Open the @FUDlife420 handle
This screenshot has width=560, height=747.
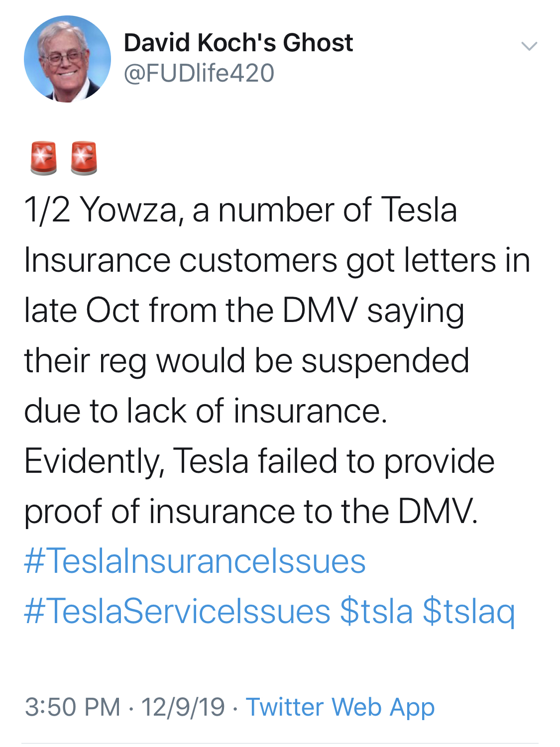click(199, 73)
